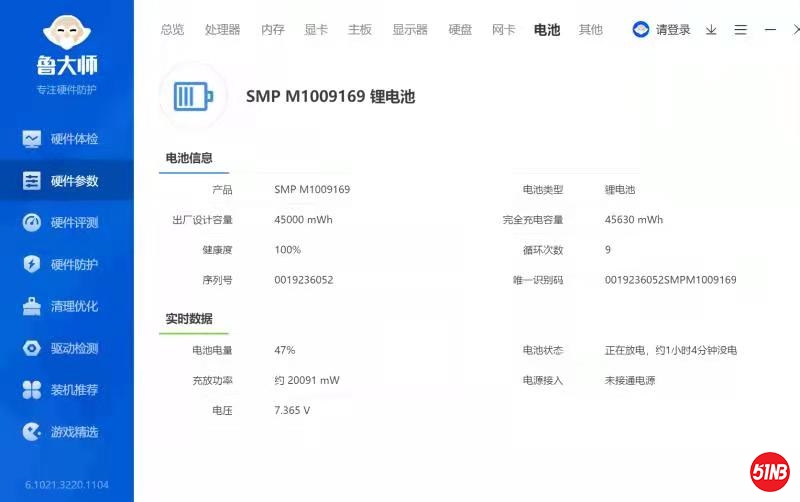This screenshot has width=800, height=502.
Task: Switch to the 硬盘 tab
Action: (x=460, y=30)
